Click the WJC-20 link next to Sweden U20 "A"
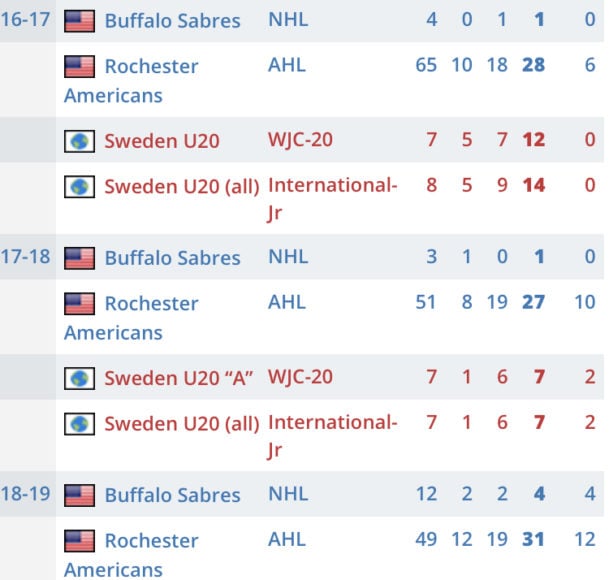This screenshot has width=609, height=580. [x=300, y=378]
